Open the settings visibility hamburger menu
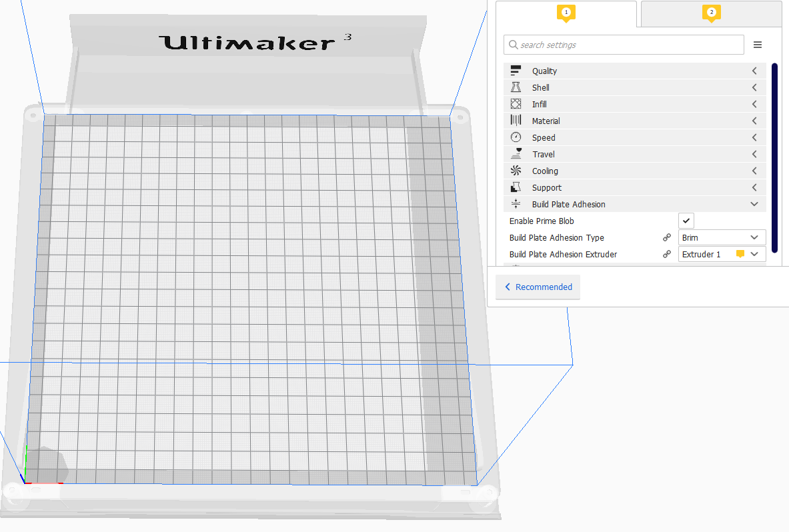Image resolution: width=789 pixels, height=532 pixels. tap(757, 45)
